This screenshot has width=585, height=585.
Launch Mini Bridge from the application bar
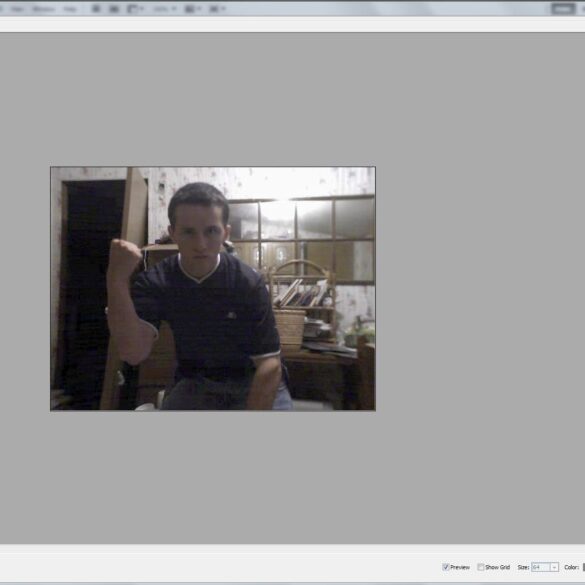pos(114,9)
